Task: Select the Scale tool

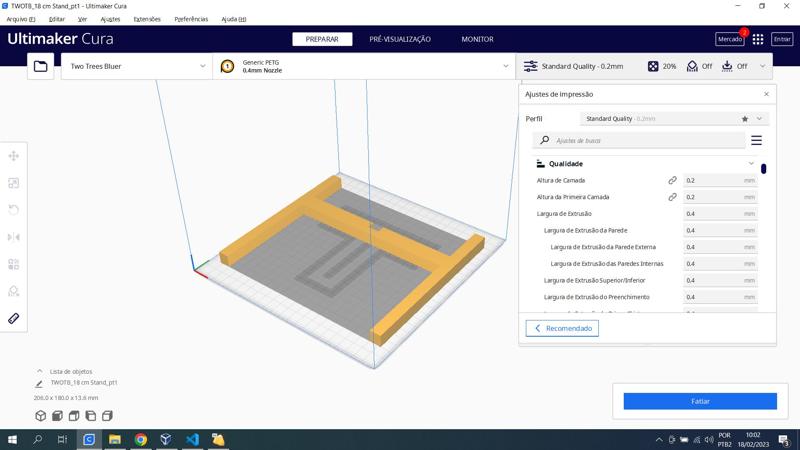Action: coord(14,183)
